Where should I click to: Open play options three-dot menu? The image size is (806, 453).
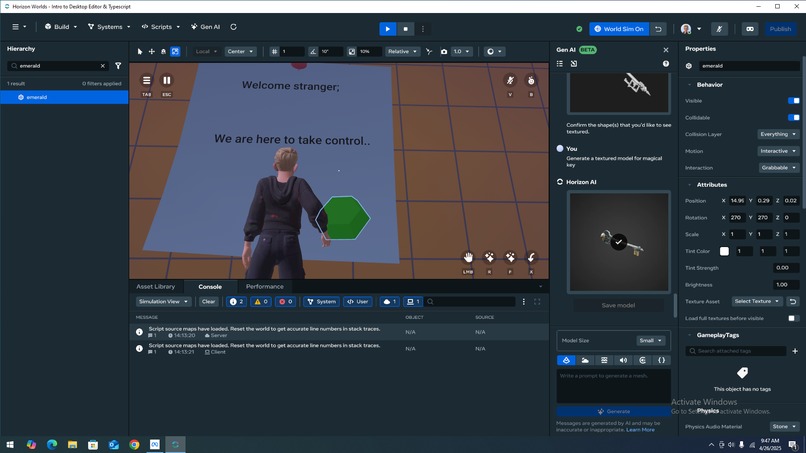tap(423, 29)
